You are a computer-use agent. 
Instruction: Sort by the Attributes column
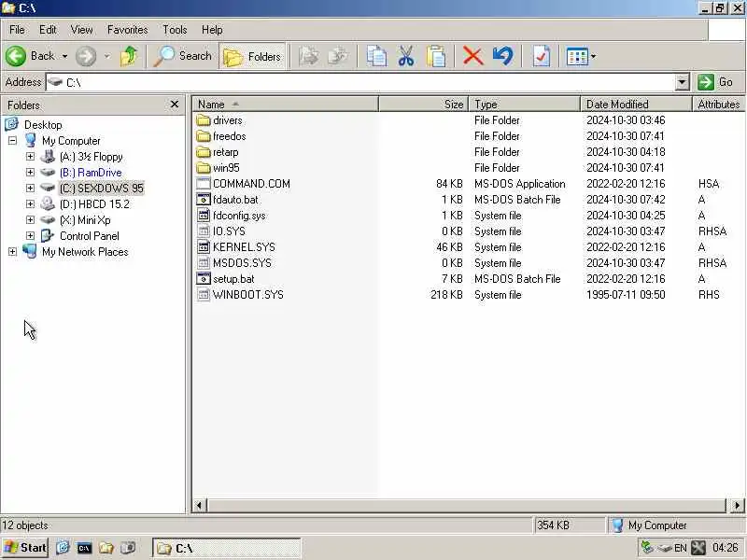pyautogui.click(x=719, y=105)
